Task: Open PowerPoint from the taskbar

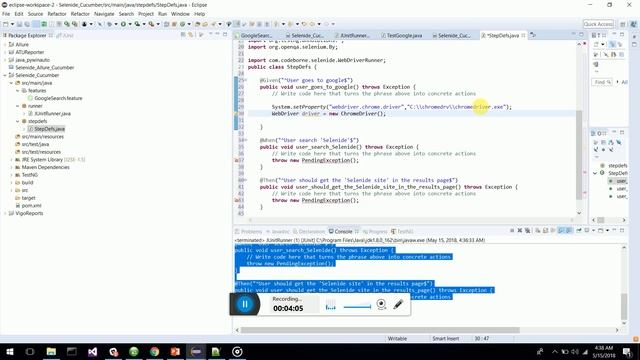Action: point(175,351)
